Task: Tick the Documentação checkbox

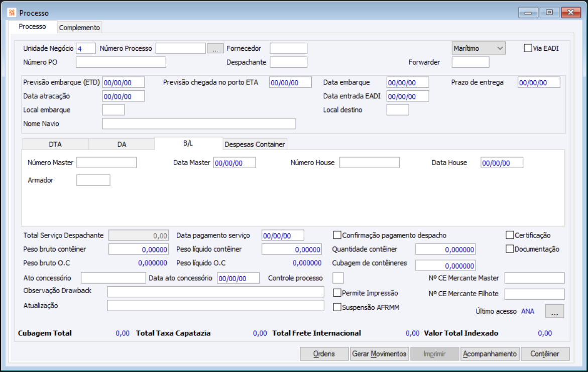Action: pos(510,249)
